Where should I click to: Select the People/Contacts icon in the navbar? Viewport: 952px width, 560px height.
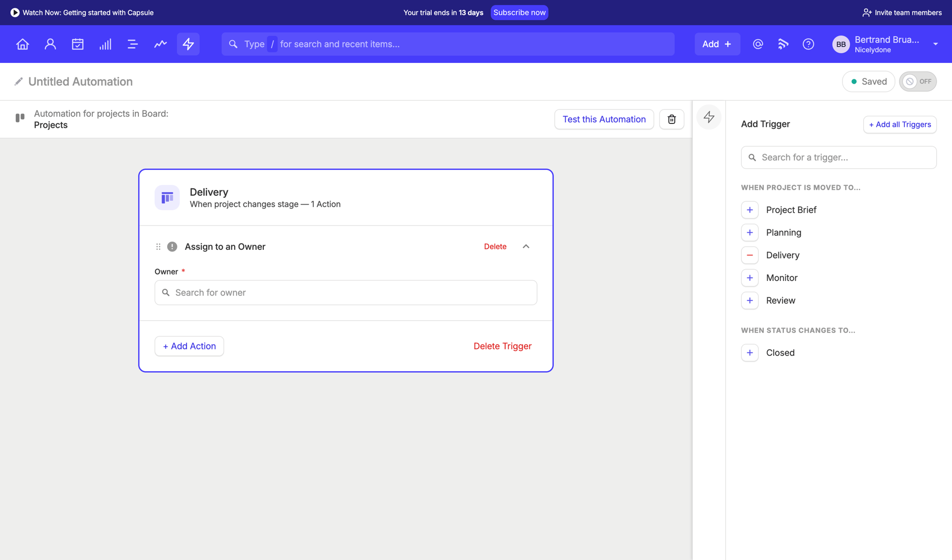click(x=50, y=44)
